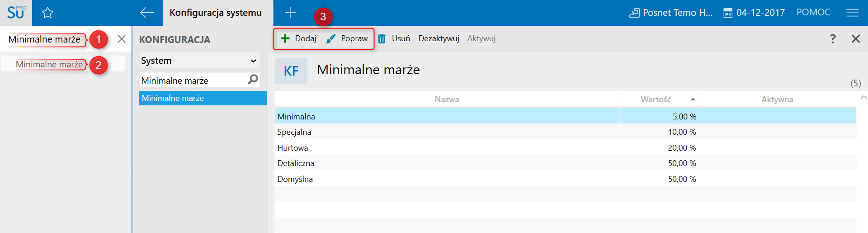Click the Posnet Temo printer icon
Image resolution: width=868 pixels, height=233 pixels.
tap(634, 13)
